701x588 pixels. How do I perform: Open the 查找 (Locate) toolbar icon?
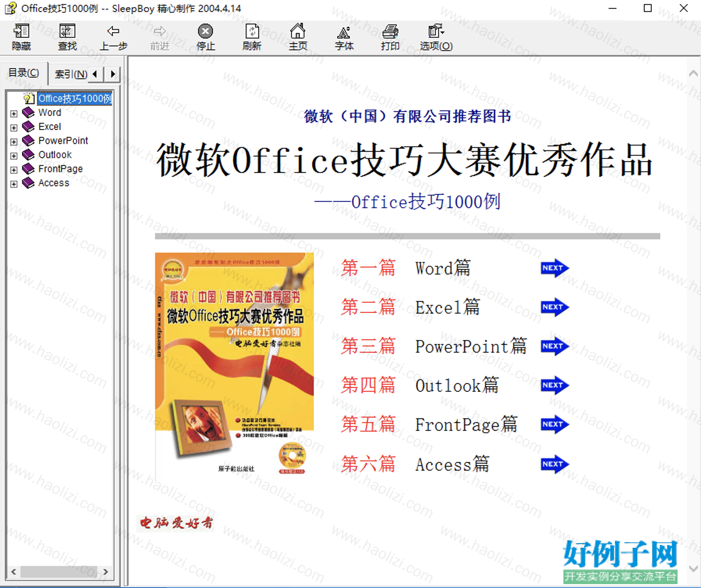click(x=67, y=31)
